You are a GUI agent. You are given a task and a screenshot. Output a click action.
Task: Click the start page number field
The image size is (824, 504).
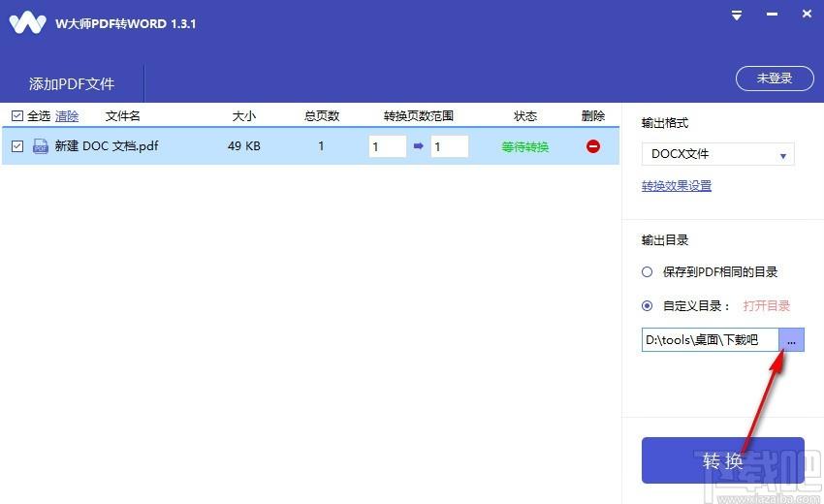coord(388,146)
